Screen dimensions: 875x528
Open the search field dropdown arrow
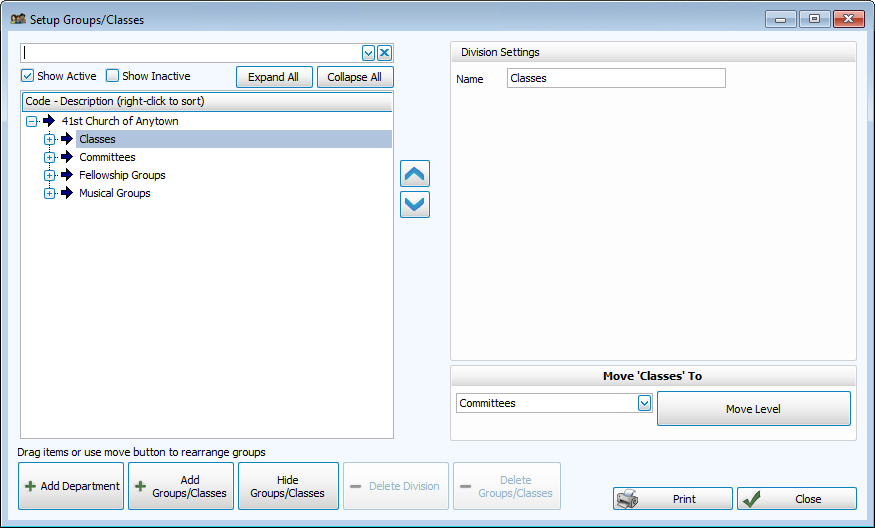click(368, 53)
